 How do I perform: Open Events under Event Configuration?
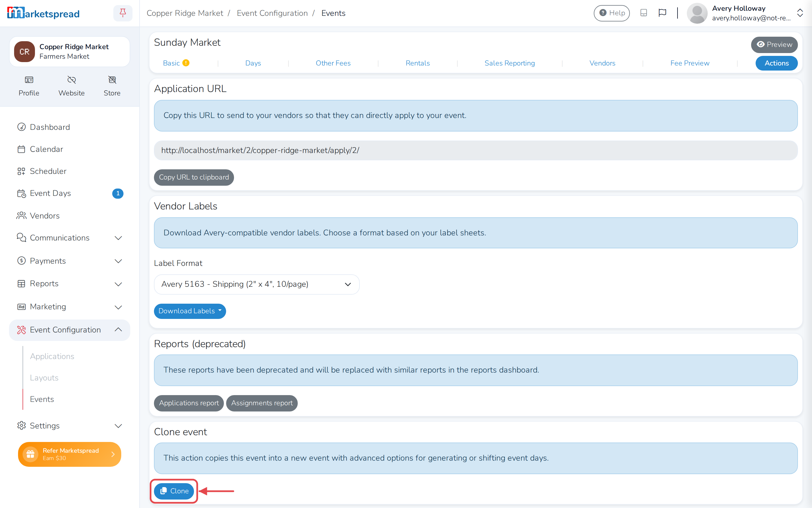click(42, 399)
